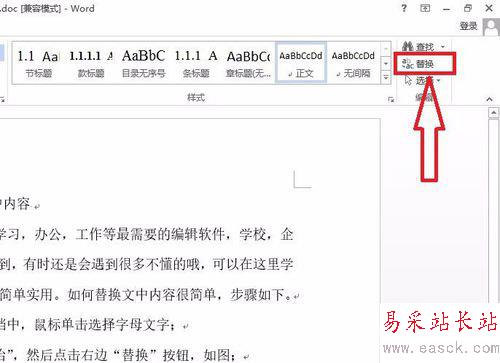
Task: Apply the 节标题 1.1 style
Action: (x=38, y=63)
